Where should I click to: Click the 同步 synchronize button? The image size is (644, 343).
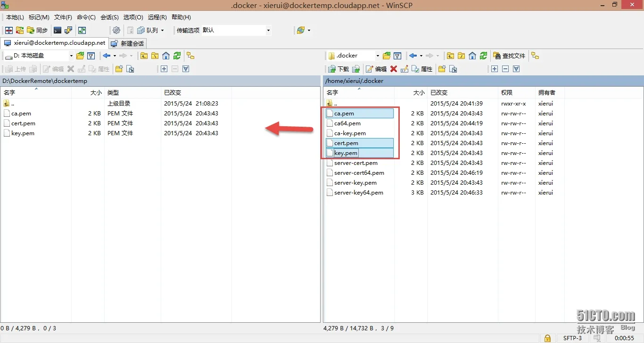pos(38,30)
